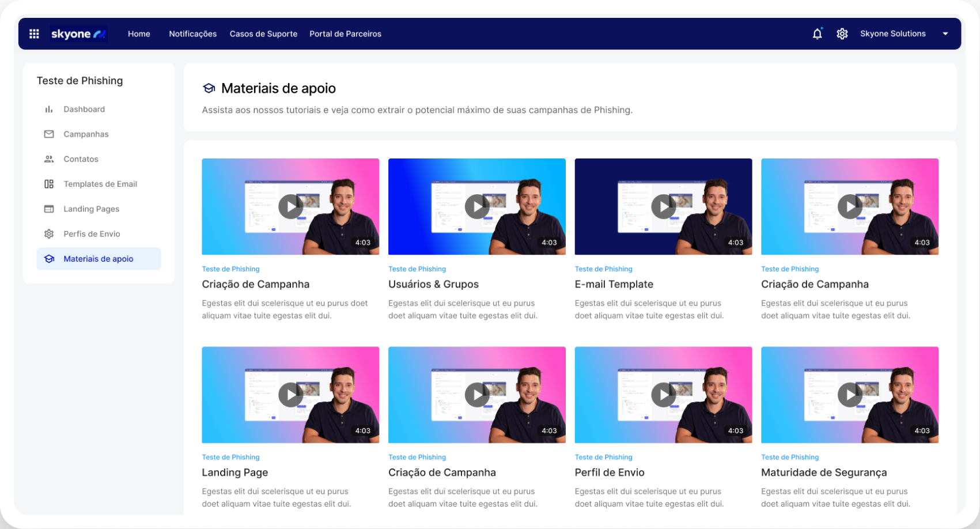Open the apps grid icon in top navigation
Screen dimensions: 980x529
34,33
